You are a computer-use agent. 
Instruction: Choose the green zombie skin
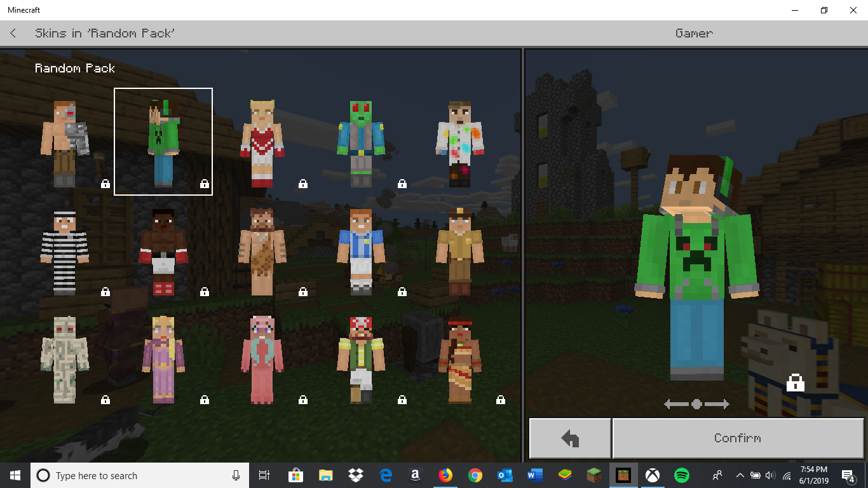[x=360, y=144]
